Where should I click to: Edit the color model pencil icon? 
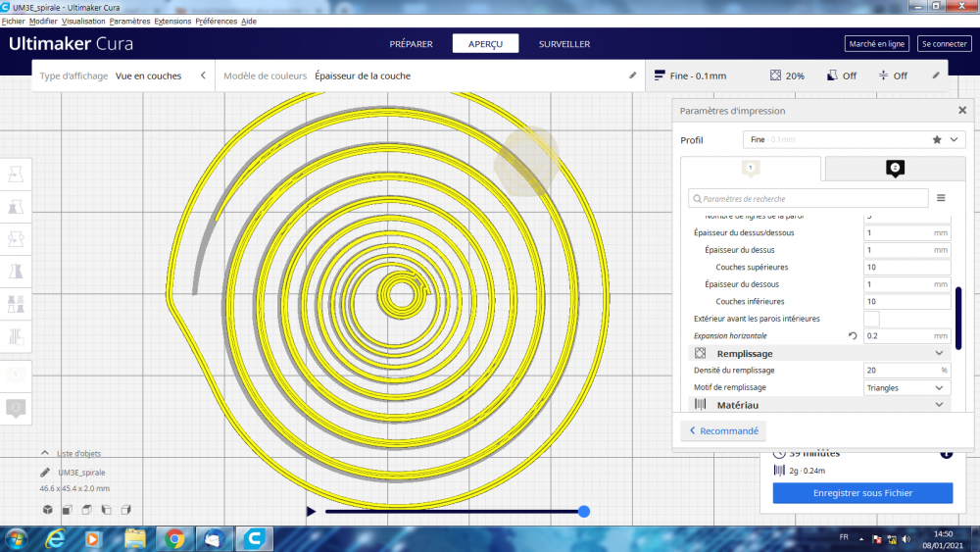[632, 75]
